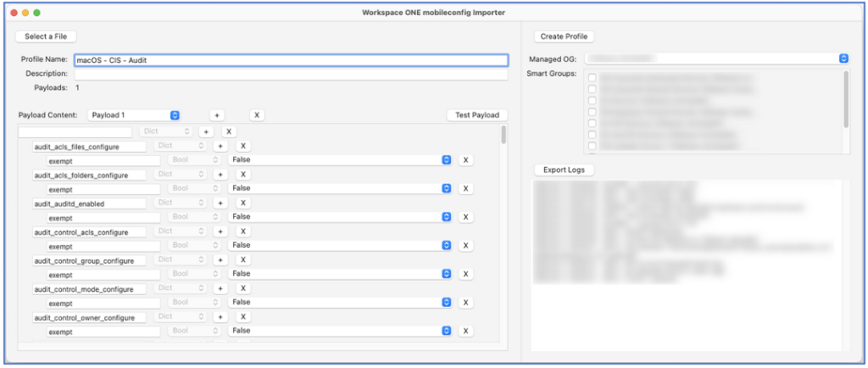Add a new payload with plus button

pyautogui.click(x=216, y=115)
